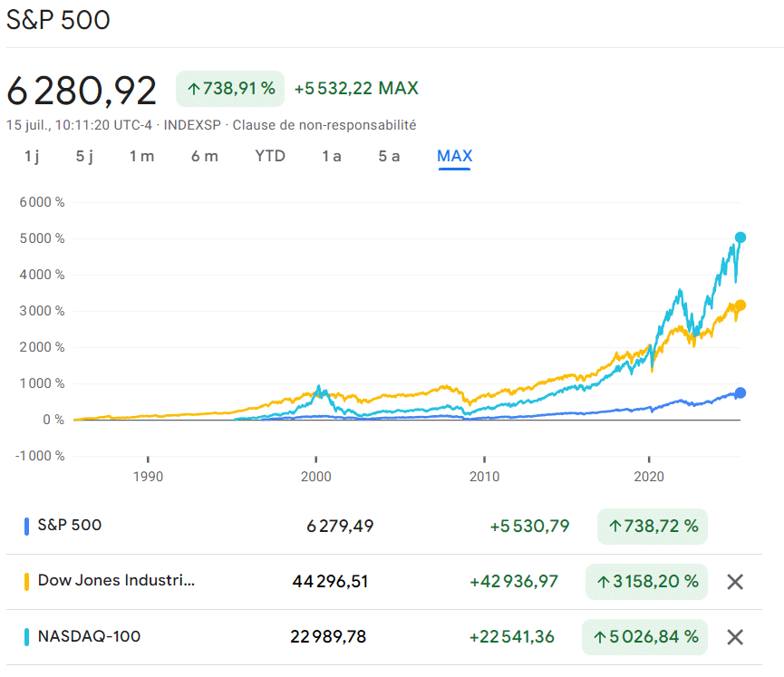This screenshot has width=784, height=677.
Task: Select the 5 j time range tab
Action: click(84, 157)
